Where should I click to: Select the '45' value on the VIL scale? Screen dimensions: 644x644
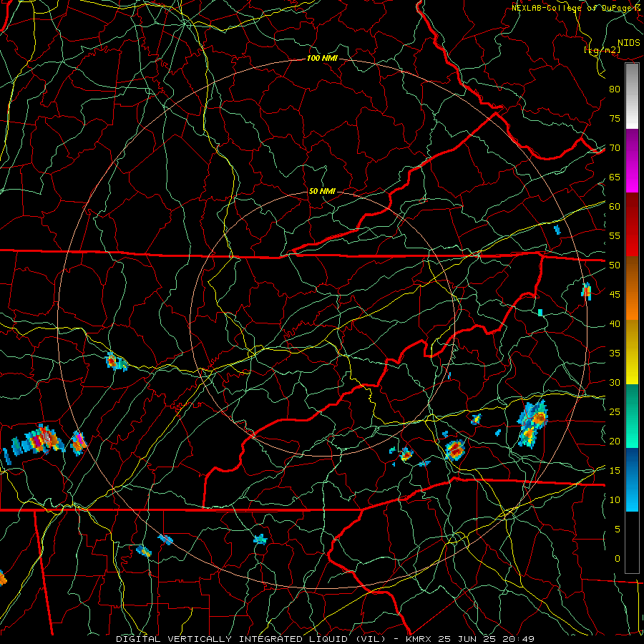point(615,295)
